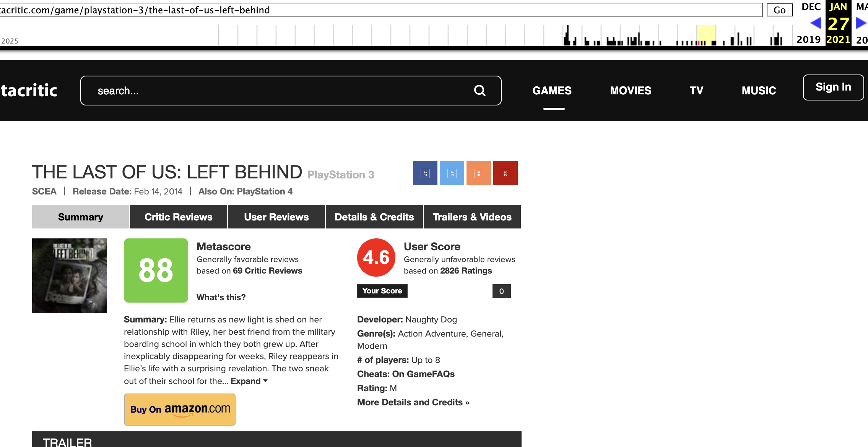The image size is (868, 447).
Task: Click the light blue Twitter share square
Action: coord(452,173)
